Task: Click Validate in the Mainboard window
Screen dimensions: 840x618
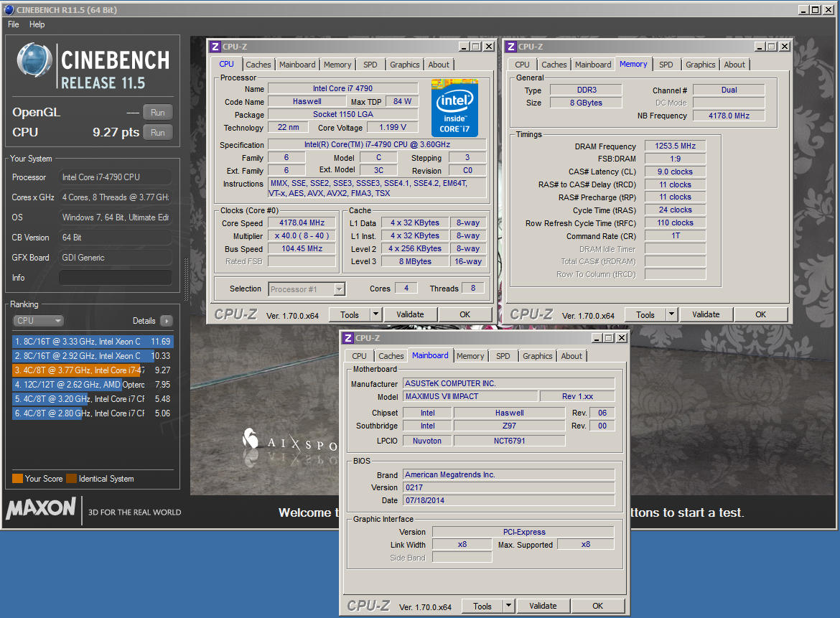Action: (x=543, y=606)
